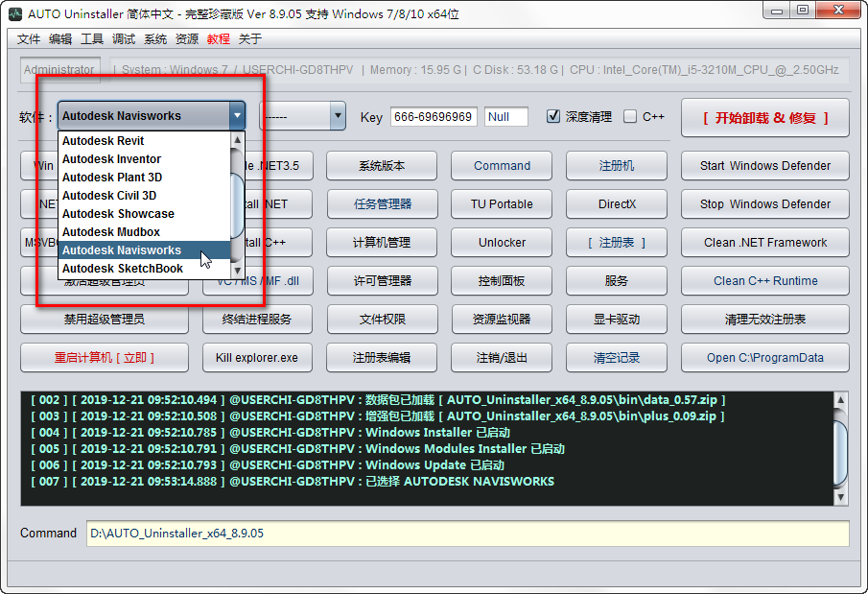Open the 调试 menu
Viewport: 868px width, 594px height.
[124, 38]
